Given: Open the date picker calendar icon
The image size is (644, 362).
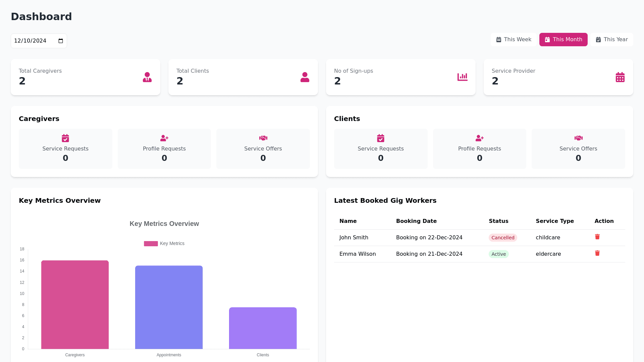Looking at the screenshot, I should (61, 41).
